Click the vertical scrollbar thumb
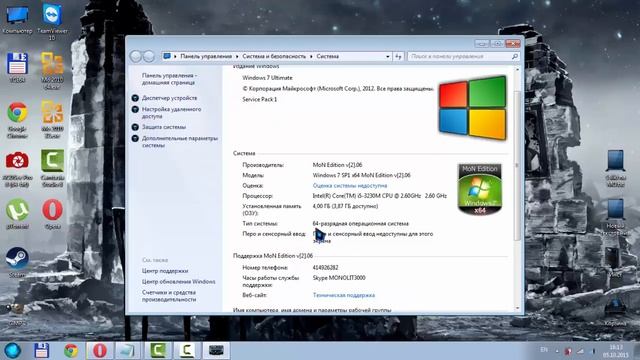 click(517, 165)
